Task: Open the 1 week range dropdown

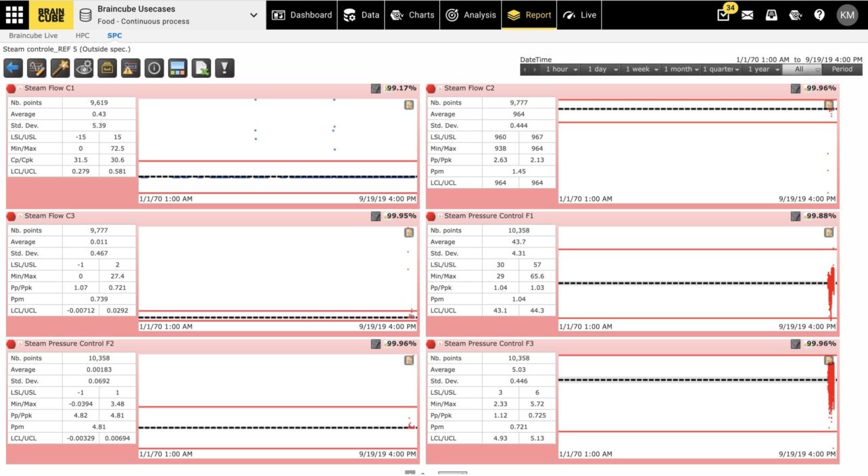Action: click(x=640, y=69)
